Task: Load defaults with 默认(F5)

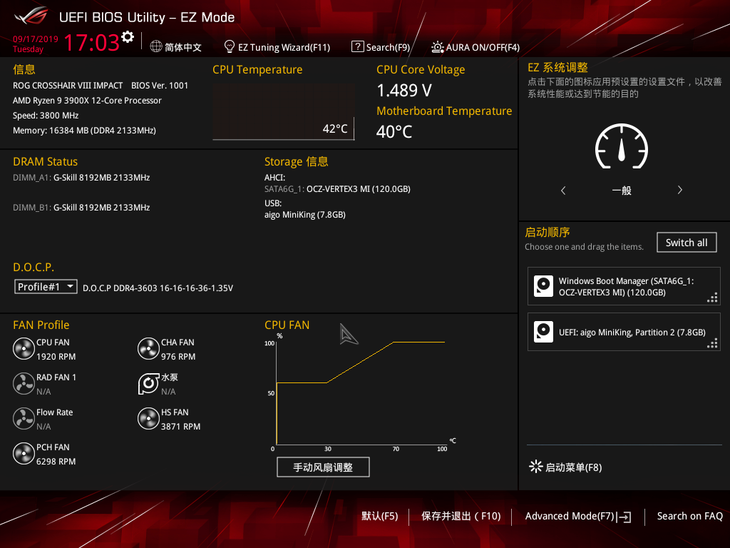Action: [379, 516]
